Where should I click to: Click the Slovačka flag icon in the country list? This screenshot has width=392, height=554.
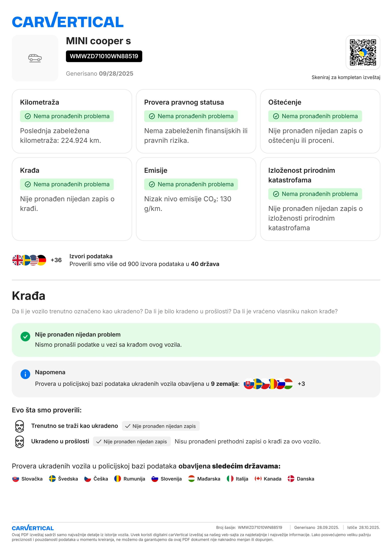pos(16,479)
